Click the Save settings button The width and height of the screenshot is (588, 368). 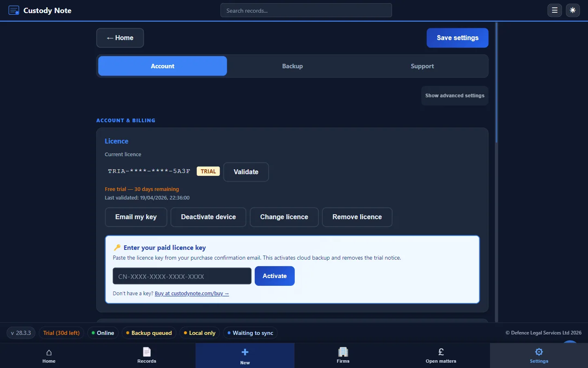pyautogui.click(x=457, y=38)
